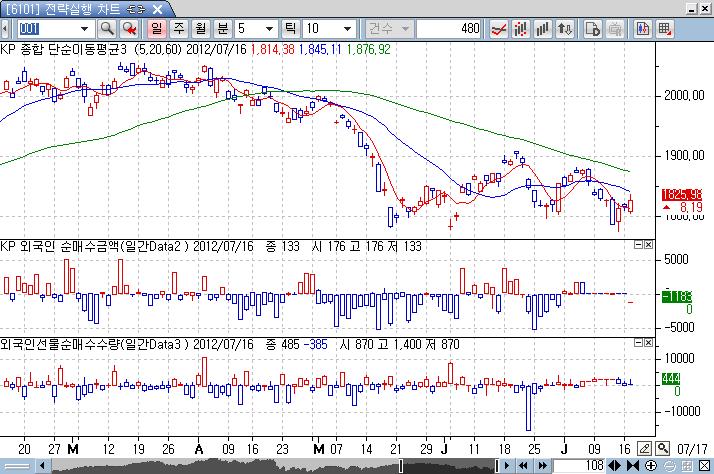Click the bar chart style icon

coord(543,28)
